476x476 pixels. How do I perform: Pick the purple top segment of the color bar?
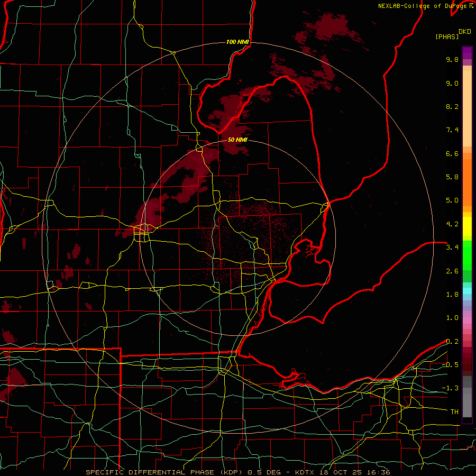tap(467, 53)
